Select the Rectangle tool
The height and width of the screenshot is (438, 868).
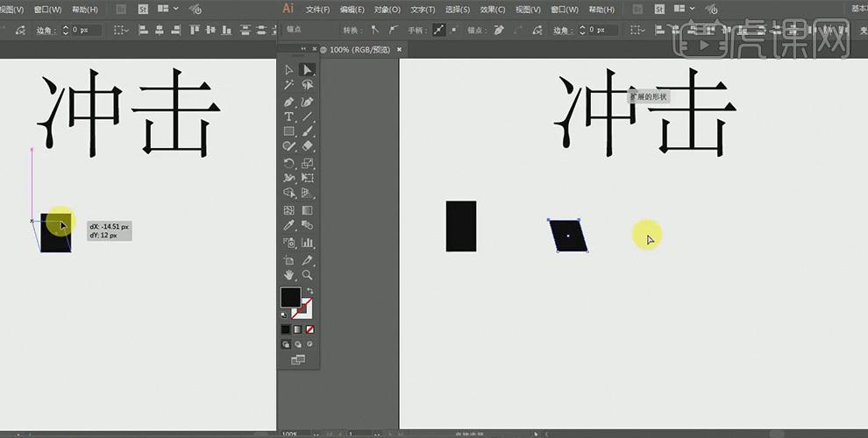coord(289,131)
